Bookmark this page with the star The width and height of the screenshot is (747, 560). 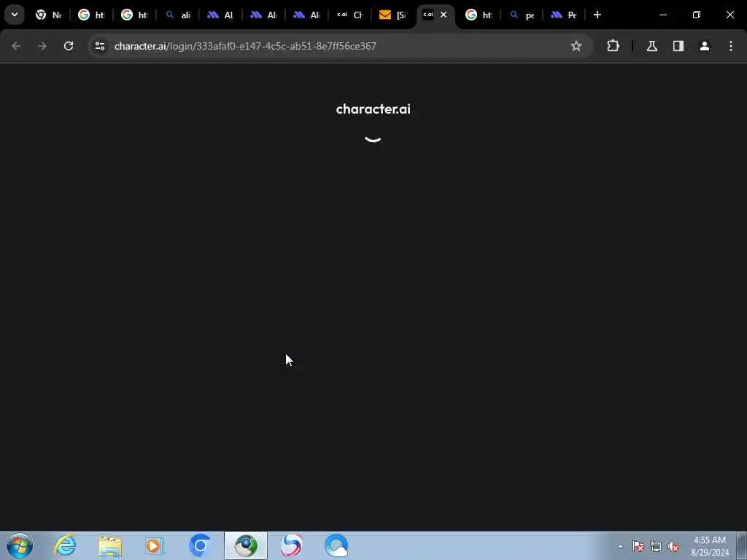tap(576, 46)
